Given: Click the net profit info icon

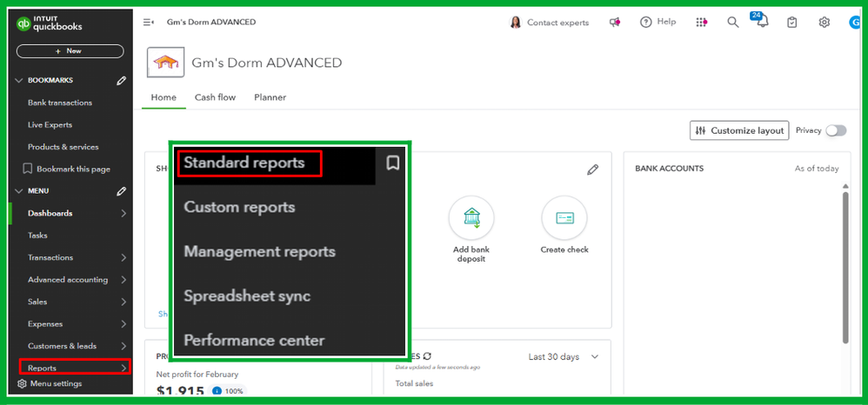Looking at the screenshot, I should 217,391.
